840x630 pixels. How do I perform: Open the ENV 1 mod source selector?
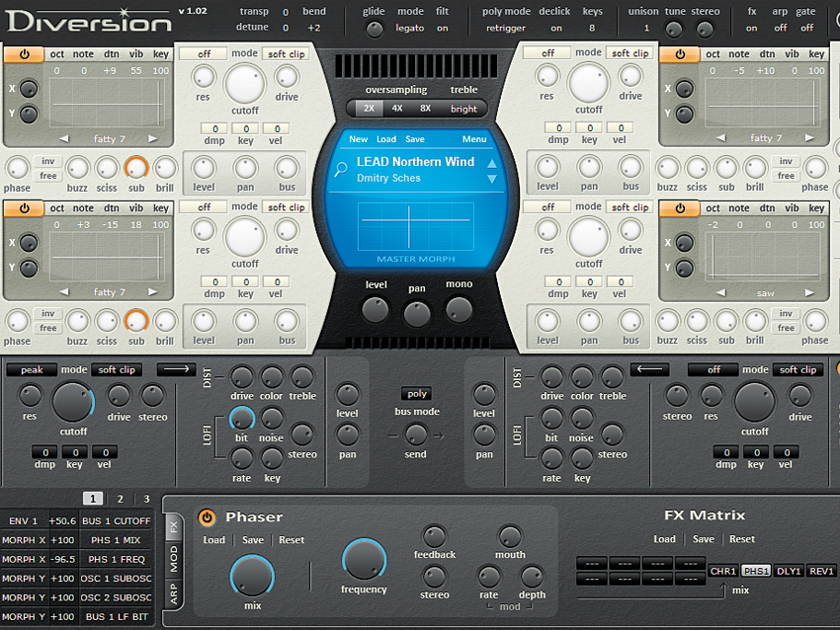pyautogui.click(x=24, y=520)
